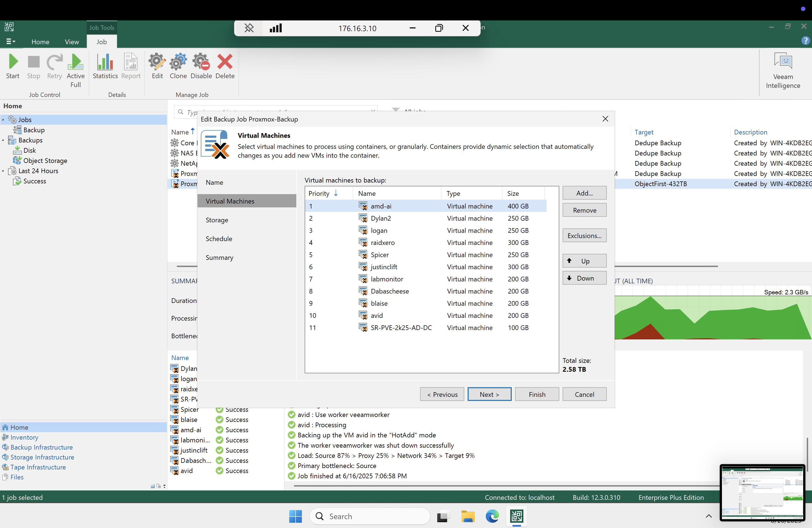Move selected VM Down
The width and height of the screenshot is (812, 528).
click(584, 278)
